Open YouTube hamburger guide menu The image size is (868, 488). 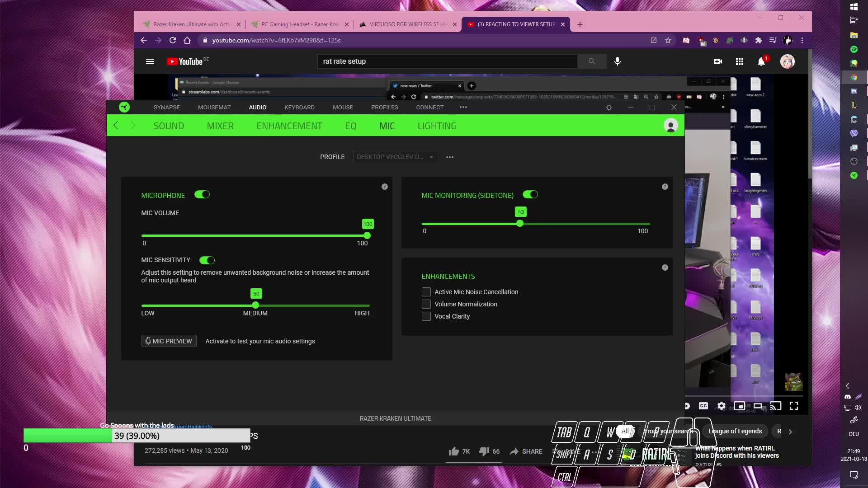(150, 61)
